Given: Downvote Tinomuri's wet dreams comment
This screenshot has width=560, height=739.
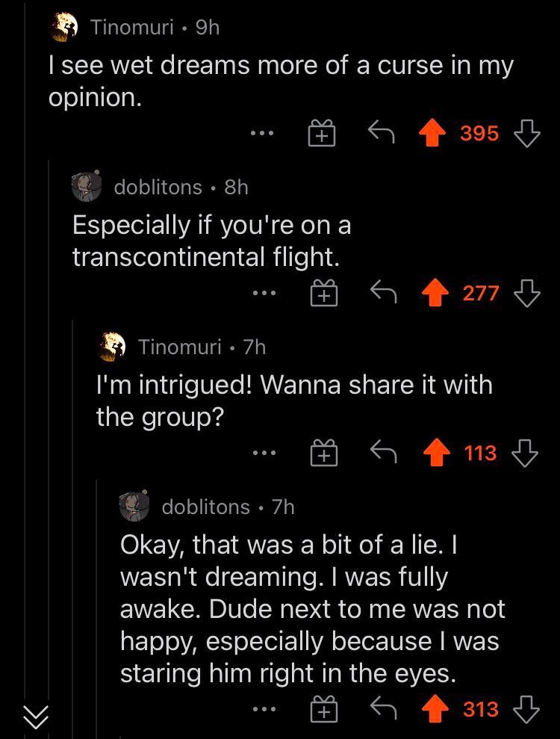Looking at the screenshot, I should point(527,134).
